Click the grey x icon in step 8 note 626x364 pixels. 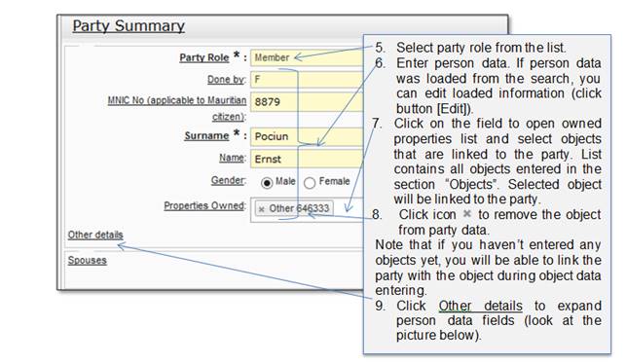click(466, 214)
